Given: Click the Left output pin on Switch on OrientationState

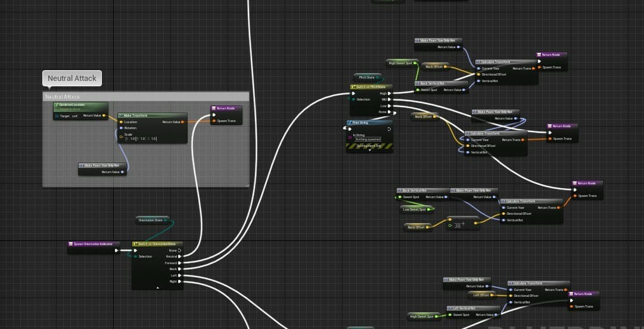Looking at the screenshot, I should point(179,275).
